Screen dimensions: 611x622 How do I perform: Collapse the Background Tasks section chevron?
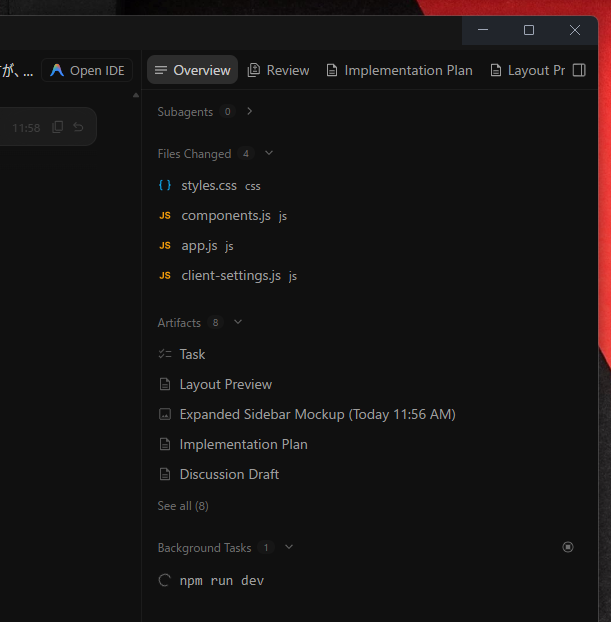coord(289,547)
